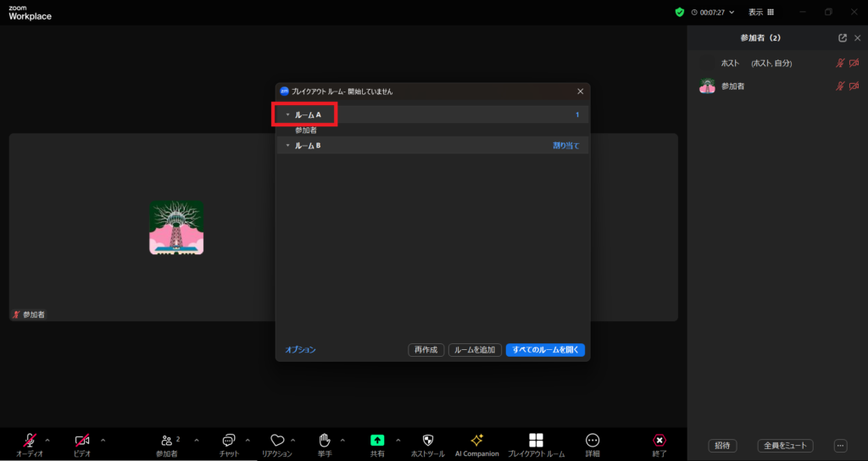
Task: Click the Options (オプション) link
Action: (300, 349)
